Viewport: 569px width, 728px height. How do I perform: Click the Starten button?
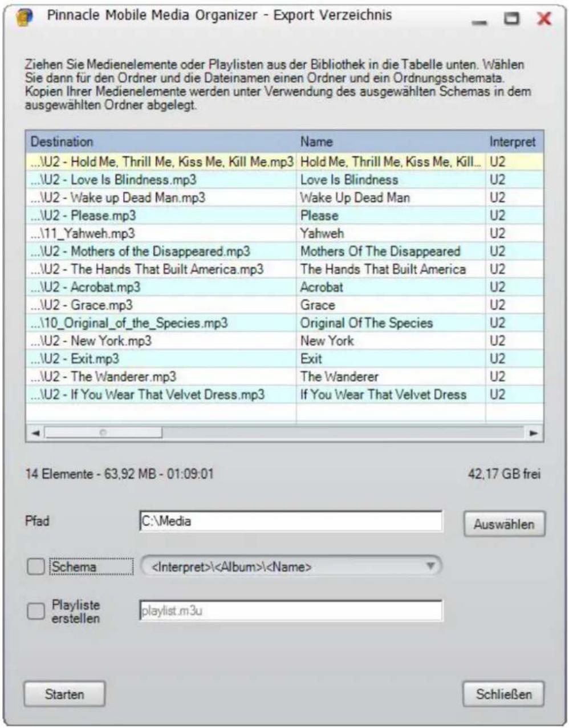point(64,694)
